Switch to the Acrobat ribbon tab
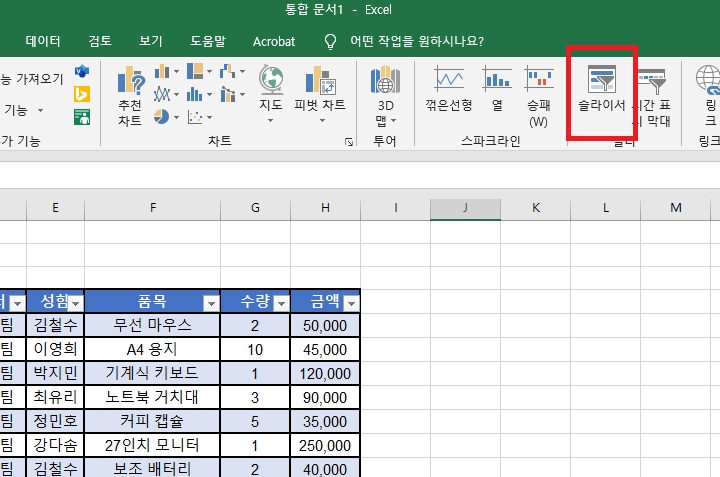 pos(274,42)
